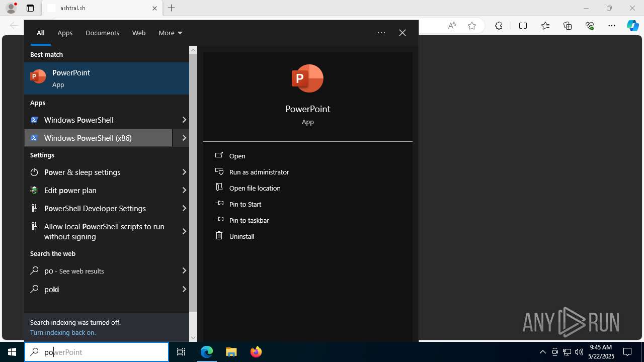The width and height of the screenshot is (644, 362).
Task: Open the network status tray icon
Action: 567,352
